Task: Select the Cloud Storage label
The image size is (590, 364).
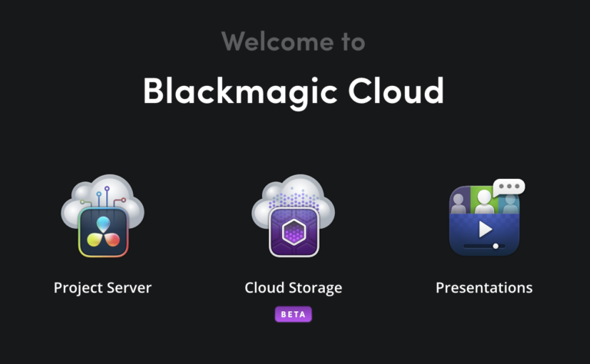Action: [x=293, y=288]
